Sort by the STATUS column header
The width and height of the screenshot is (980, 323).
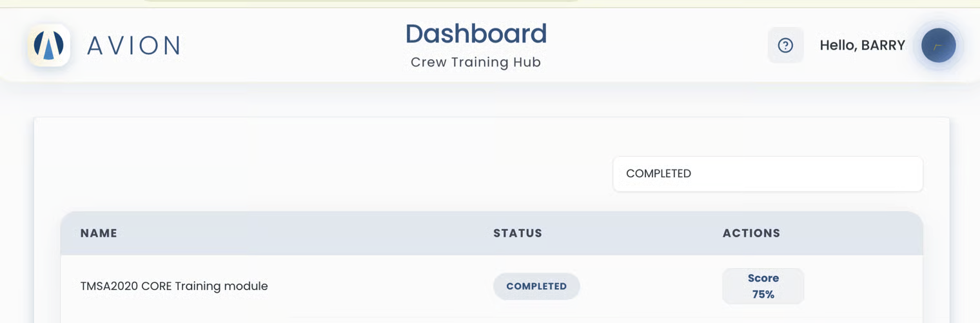pos(518,233)
